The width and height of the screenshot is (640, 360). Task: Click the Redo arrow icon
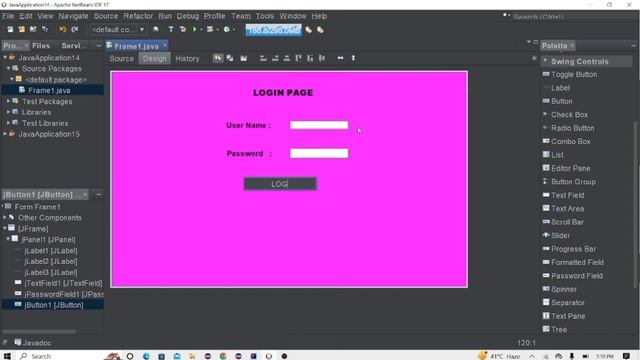[74, 29]
